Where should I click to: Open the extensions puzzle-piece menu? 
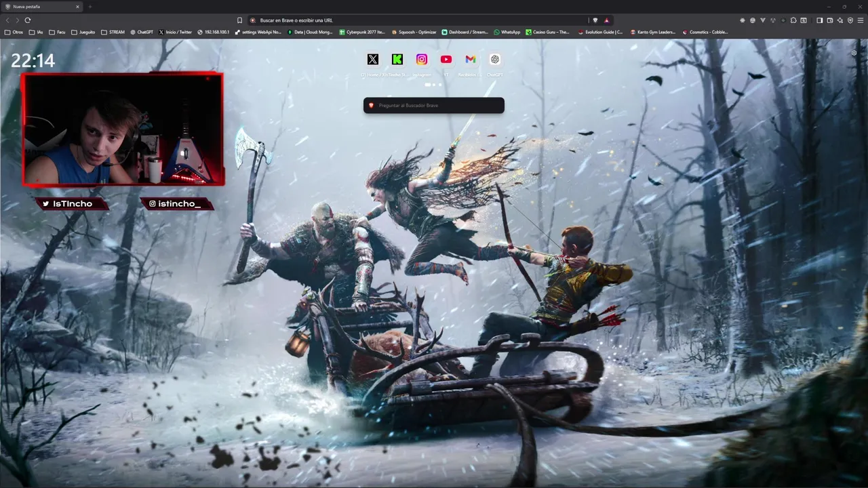pos(793,20)
